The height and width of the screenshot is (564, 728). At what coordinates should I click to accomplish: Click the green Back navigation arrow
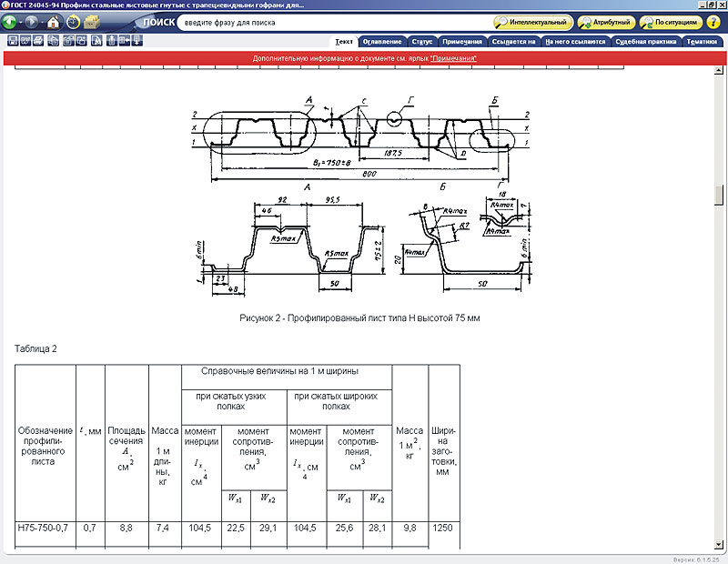[x=11, y=22]
